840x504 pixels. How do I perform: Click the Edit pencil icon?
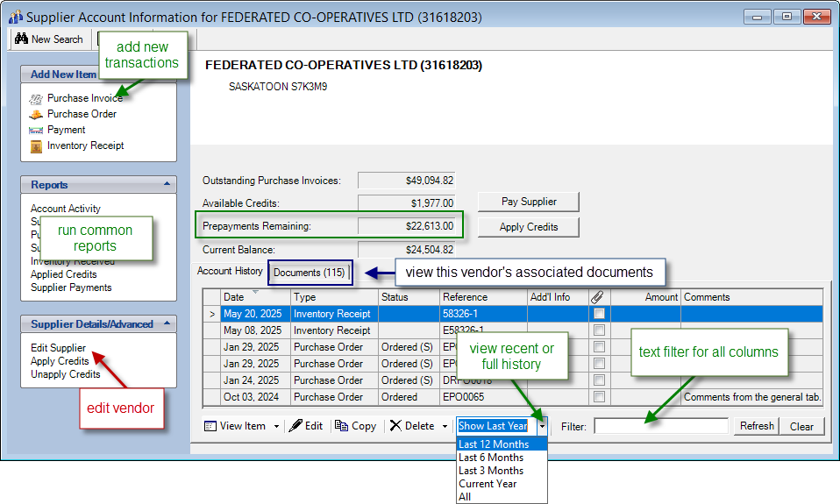(295, 426)
